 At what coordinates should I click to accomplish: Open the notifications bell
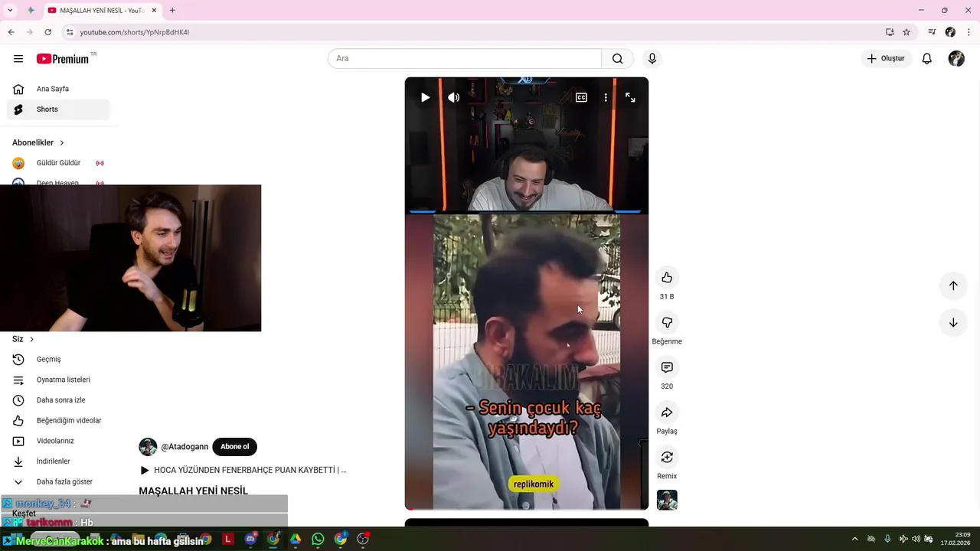point(926,59)
